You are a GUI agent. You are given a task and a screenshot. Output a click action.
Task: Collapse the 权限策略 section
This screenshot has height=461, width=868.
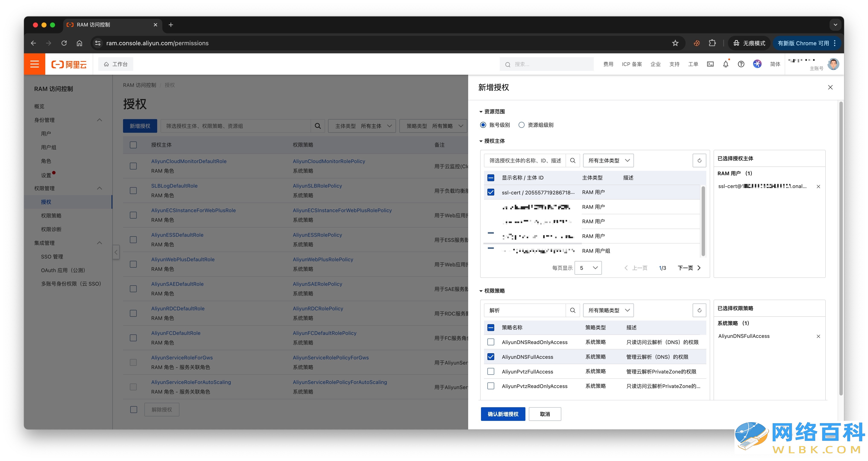coord(492,291)
